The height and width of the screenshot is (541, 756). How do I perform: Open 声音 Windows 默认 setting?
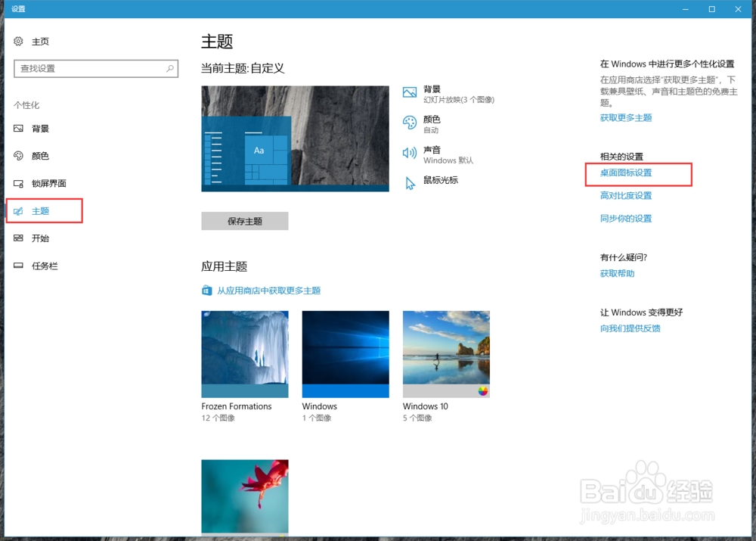[438, 154]
